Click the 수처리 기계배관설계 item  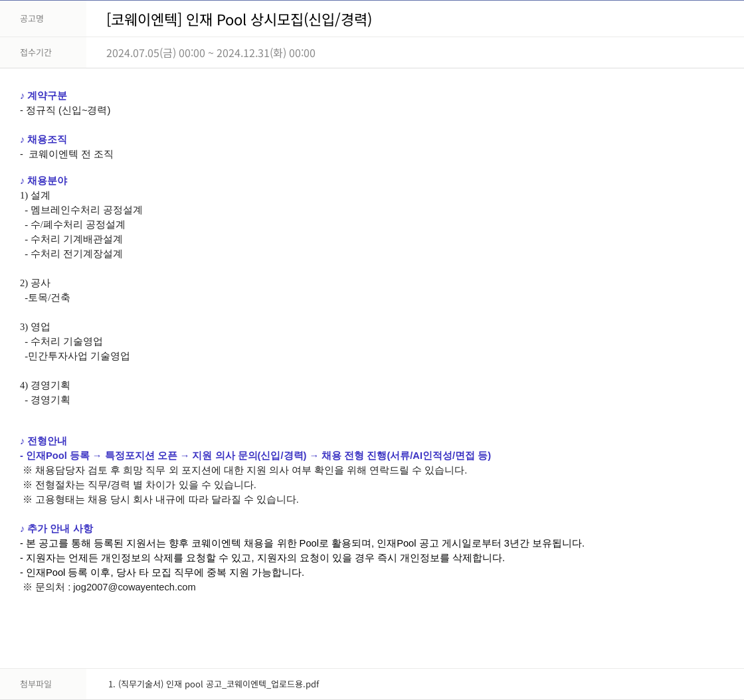click(x=74, y=240)
